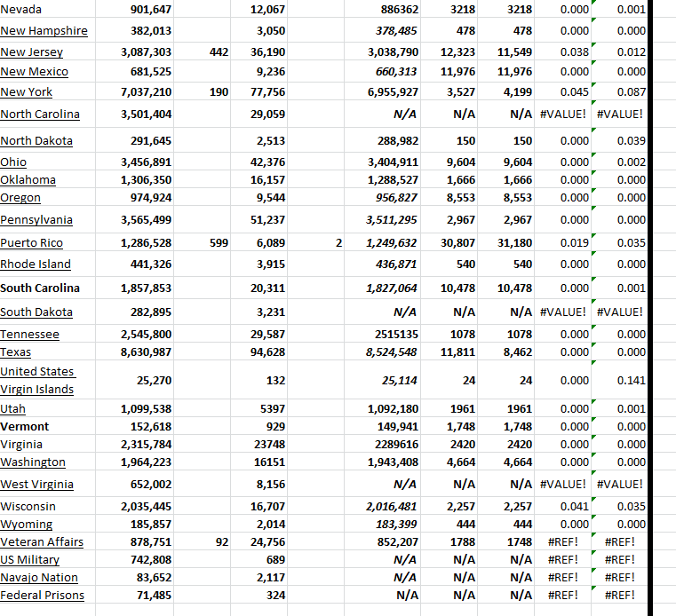Image resolution: width=676 pixels, height=616 pixels.
Task: Click the Texas cell showing 8,524,548
Action: tap(391, 351)
